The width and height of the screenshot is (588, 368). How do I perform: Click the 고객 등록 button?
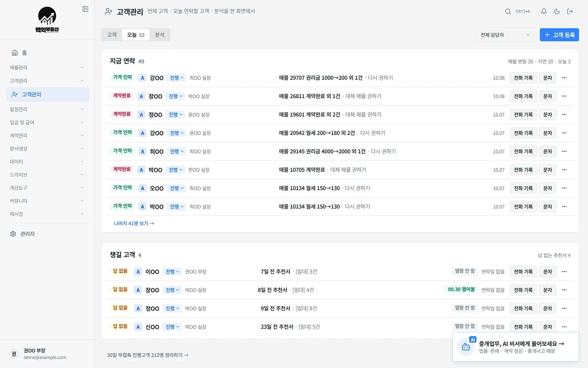pos(559,35)
